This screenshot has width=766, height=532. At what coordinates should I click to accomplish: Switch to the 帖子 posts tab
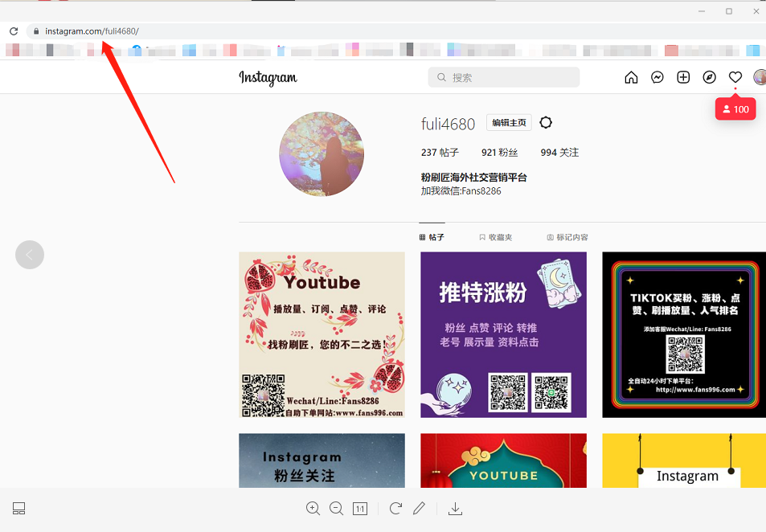pyautogui.click(x=432, y=237)
